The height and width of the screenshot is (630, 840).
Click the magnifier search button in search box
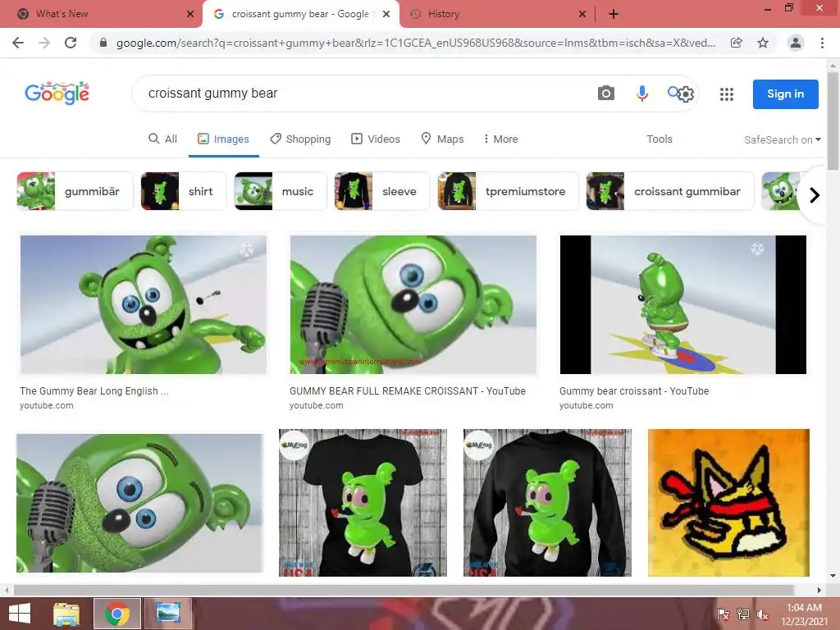tap(673, 93)
